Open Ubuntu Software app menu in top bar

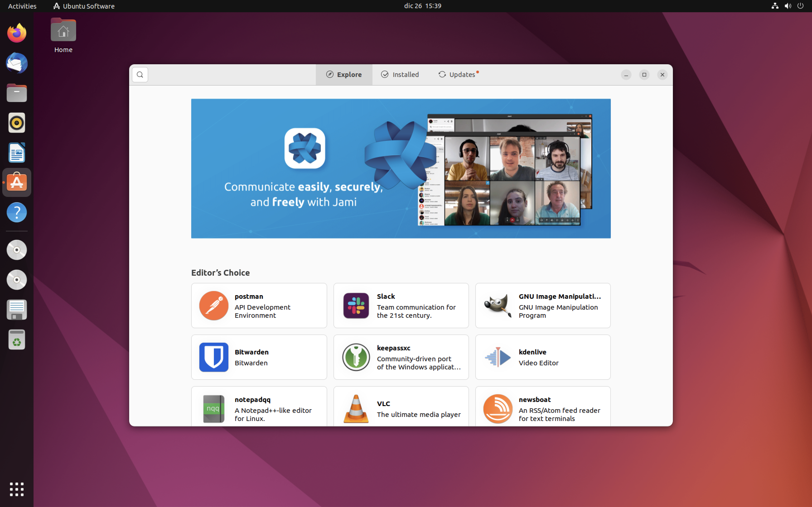coord(84,6)
